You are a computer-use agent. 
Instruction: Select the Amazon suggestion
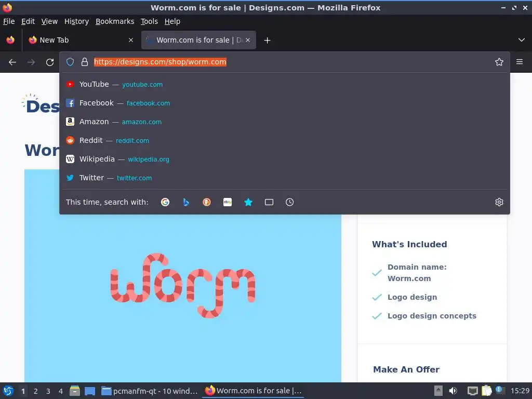(x=284, y=122)
